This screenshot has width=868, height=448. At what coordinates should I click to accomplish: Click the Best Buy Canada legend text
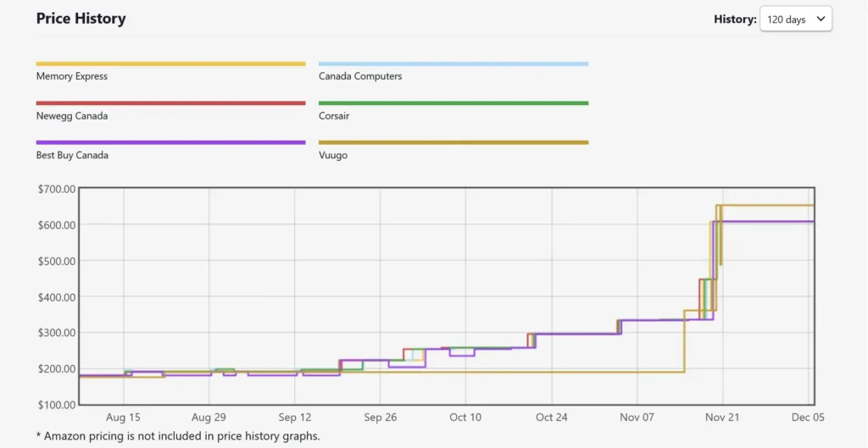[72, 156]
